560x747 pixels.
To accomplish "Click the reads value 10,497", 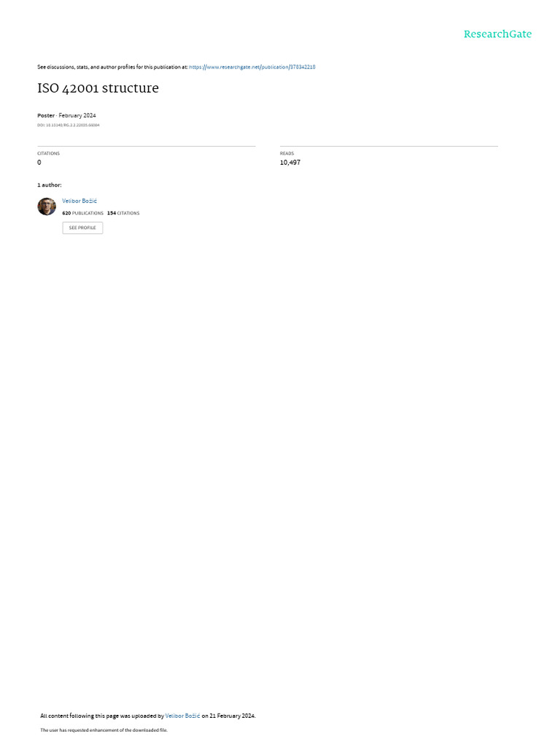I will (x=290, y=163).
